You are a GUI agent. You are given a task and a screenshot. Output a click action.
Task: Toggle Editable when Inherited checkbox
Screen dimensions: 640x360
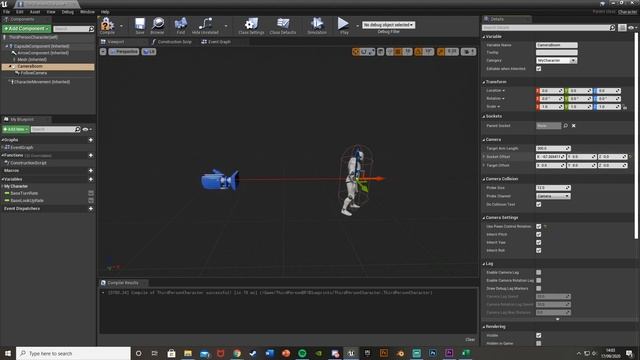pos(538,69)
